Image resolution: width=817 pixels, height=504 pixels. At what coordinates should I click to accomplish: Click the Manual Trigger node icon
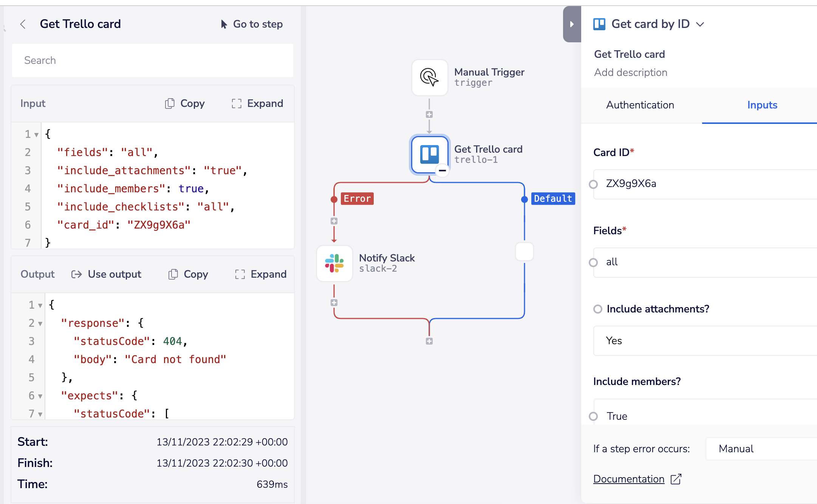429,78
